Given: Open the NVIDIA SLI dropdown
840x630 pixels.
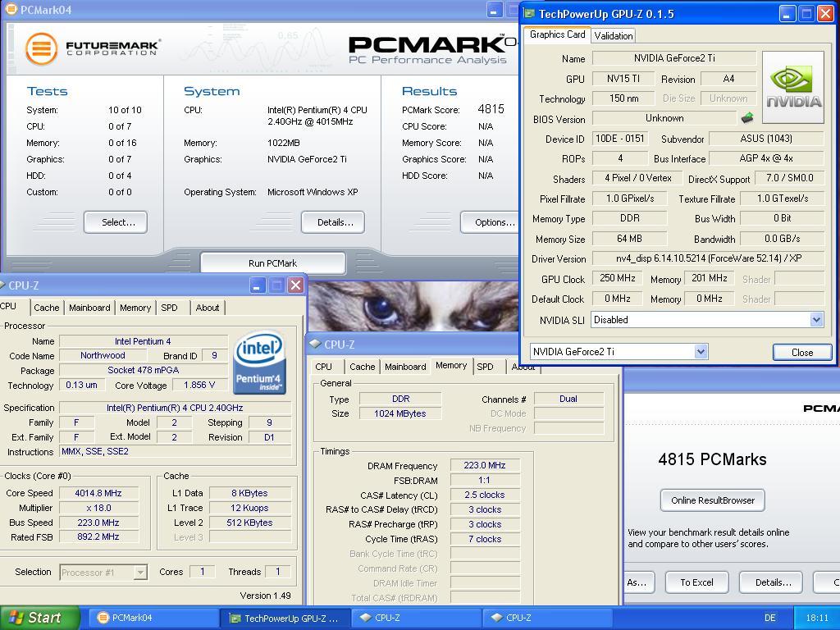Looking at the screenshot, I should tap(816, 320).
